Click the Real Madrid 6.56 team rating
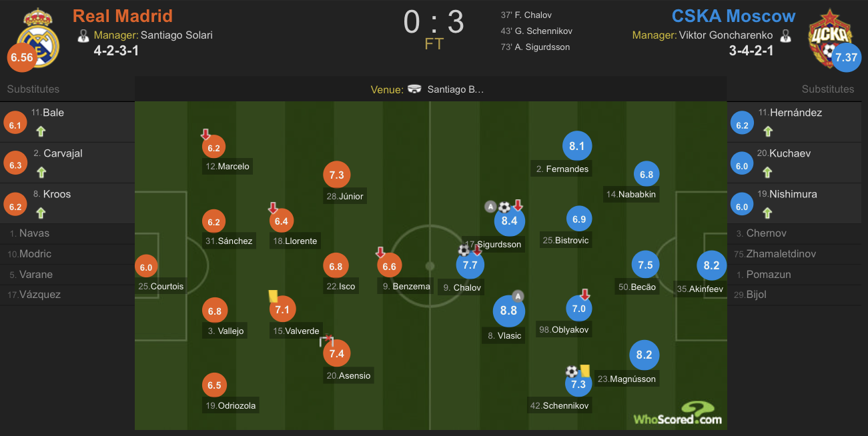 click(x=21, y=57)
